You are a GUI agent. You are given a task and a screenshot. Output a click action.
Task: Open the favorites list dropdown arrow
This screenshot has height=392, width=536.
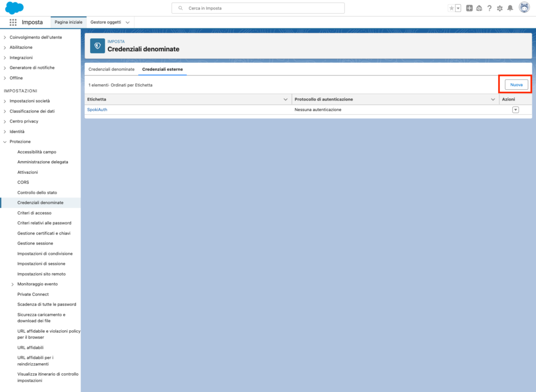[x=458, y=8]
